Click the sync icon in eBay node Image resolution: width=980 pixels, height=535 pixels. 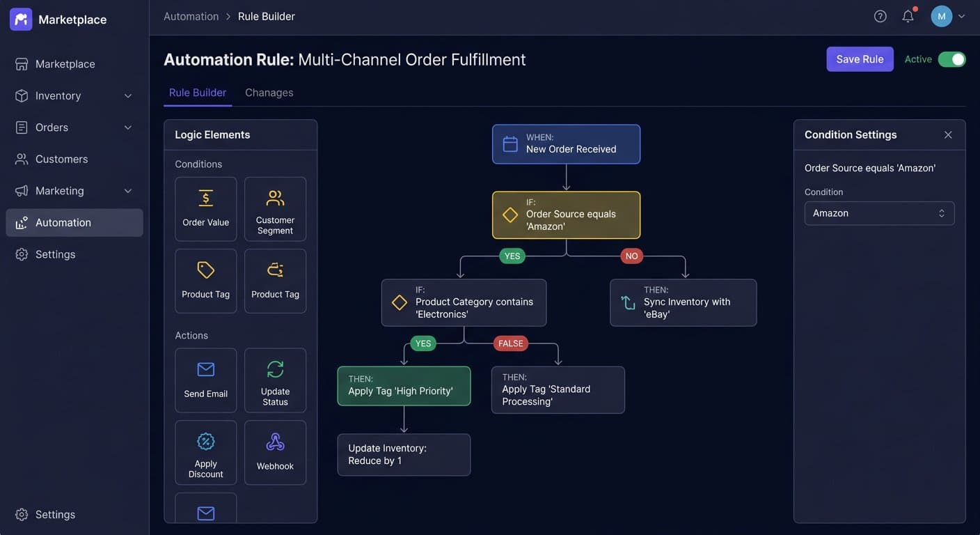[x=628, y=303]
